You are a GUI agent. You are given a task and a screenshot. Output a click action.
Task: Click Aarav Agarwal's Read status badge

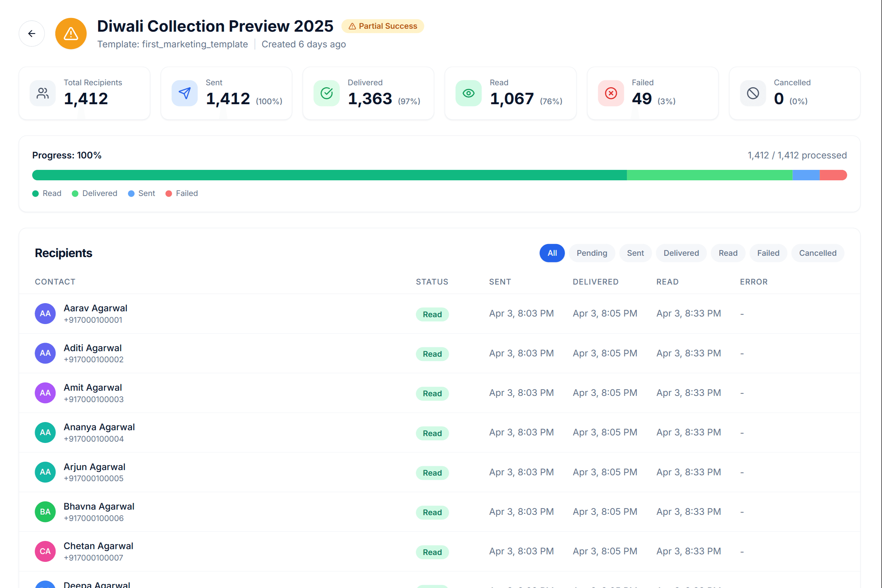click(433, 314)
